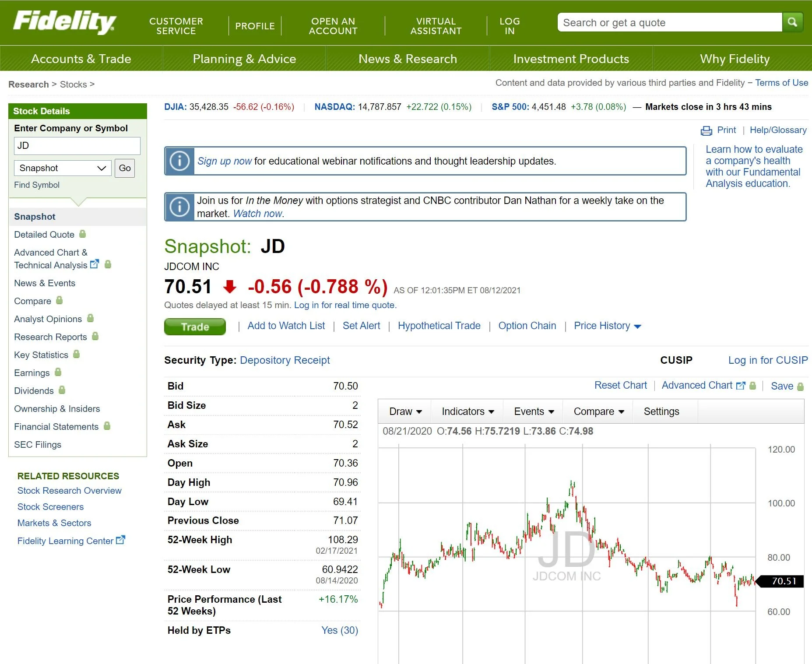Open Investment Products menu
The height and width of the screenshot is (664, 812).
pos(571,59)
